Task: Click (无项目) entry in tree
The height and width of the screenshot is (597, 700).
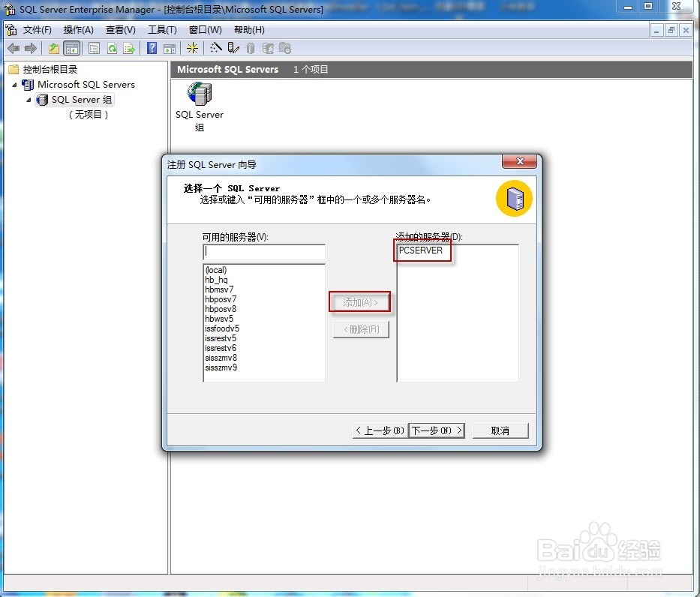Action: coord(89,115)
